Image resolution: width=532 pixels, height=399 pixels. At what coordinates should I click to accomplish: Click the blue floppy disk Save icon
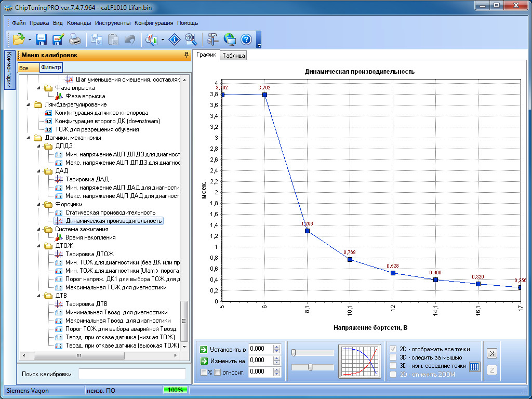coord(42,39)
